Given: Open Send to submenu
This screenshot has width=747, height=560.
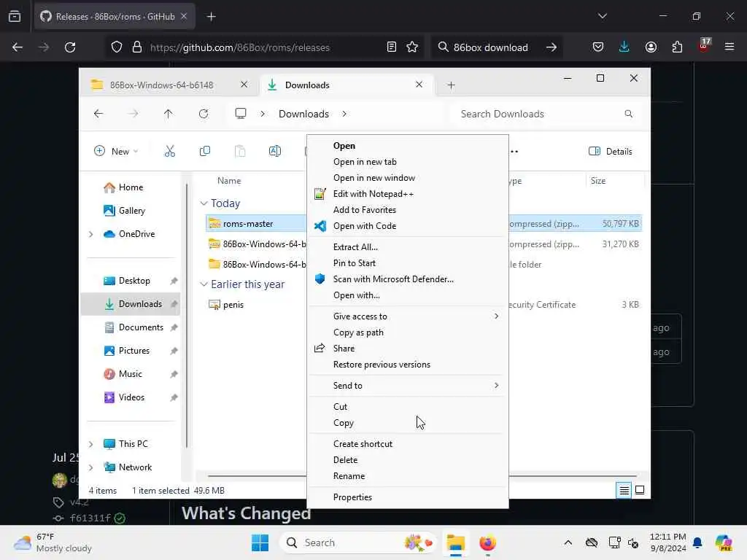Looking at the screenshot, I should tap(408, 385).
